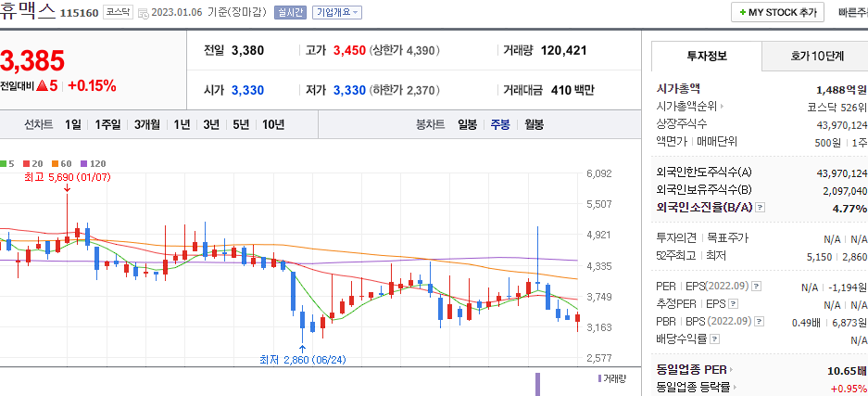The image size is (868, 396).
Task: Click the stock code 115160
Action: 79,13
